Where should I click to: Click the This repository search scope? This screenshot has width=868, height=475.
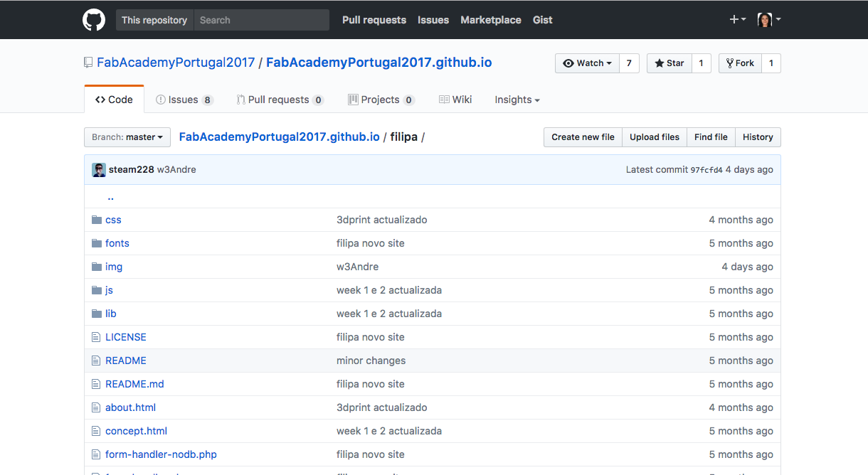154,20
